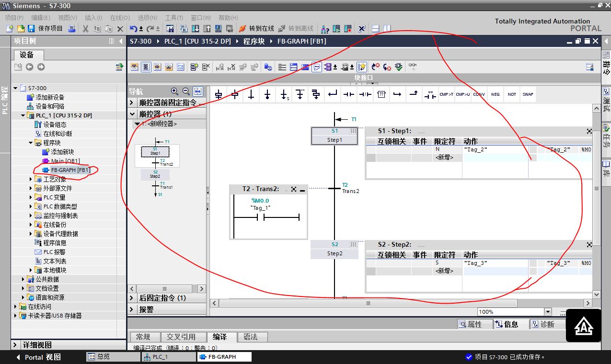Open the 编辑(E) menu
611x364 pixels.
tap(41, 18)
